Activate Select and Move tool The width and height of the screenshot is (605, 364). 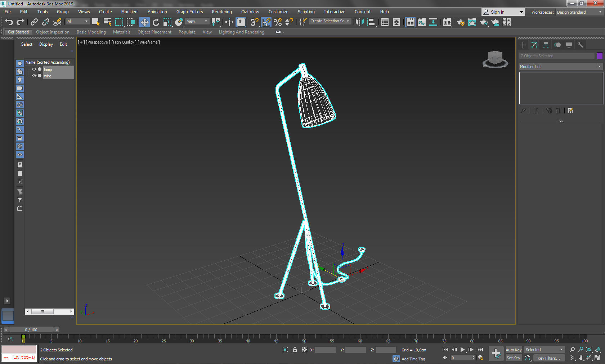tap(144, 22)
